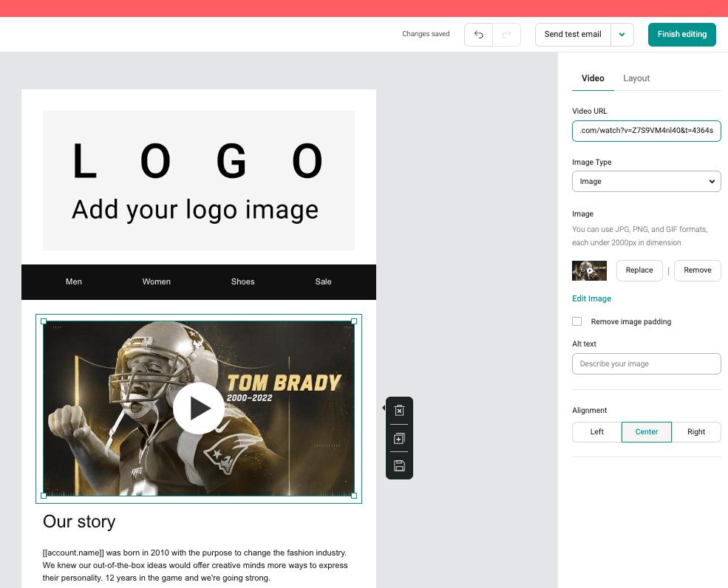Screen dimensions: 728x588
Task: Click the Alt text field to describe the image
Action: (646, 363)
